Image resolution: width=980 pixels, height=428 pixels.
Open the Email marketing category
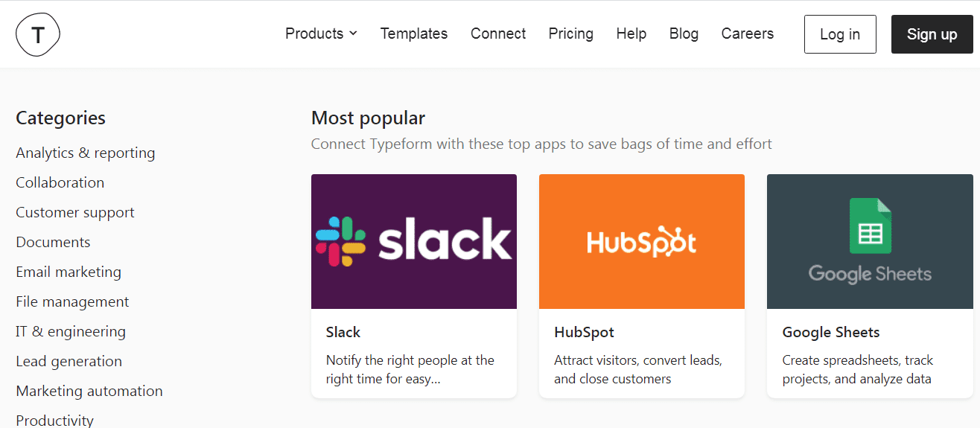tap(69, 272)
